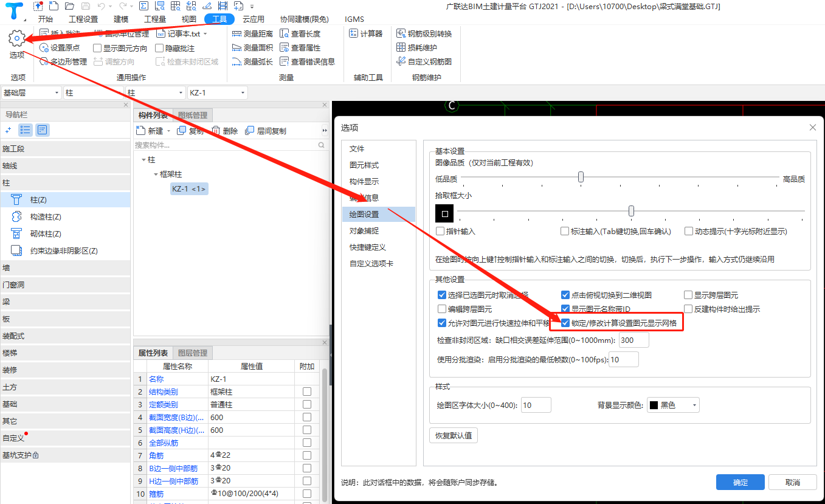Click the 确定 button in the dialog
The image size is (825, 504).
(740, 482)
